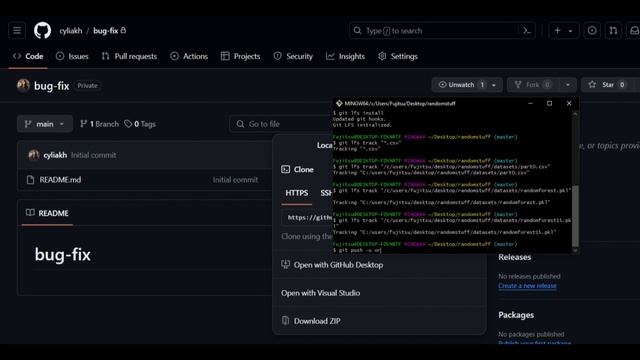Click the 'git push' command line in terminal
The image size is (640, 360).
pyautogui.click(x=357, y=250)
